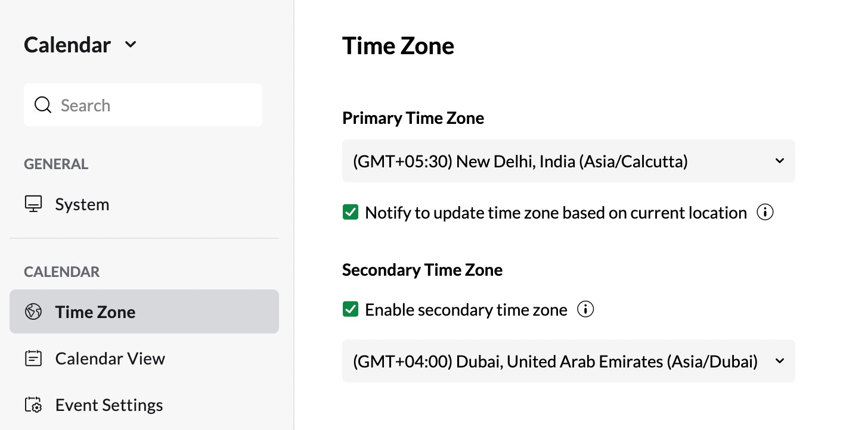Click the Time Zone globe icon
This screenshot has width=868, height=430.
[33, 311]
